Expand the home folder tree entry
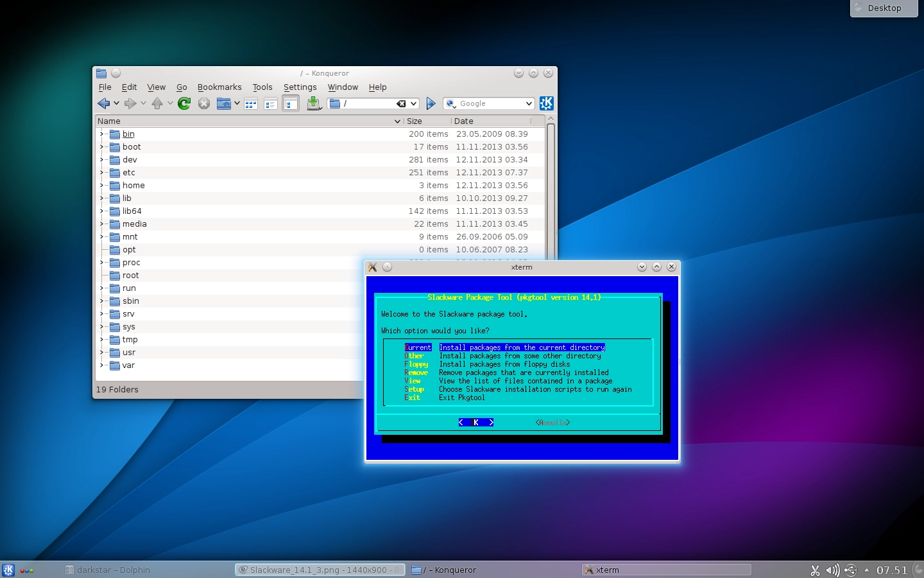This screenshot has height=578, width=924. (101, 185)
